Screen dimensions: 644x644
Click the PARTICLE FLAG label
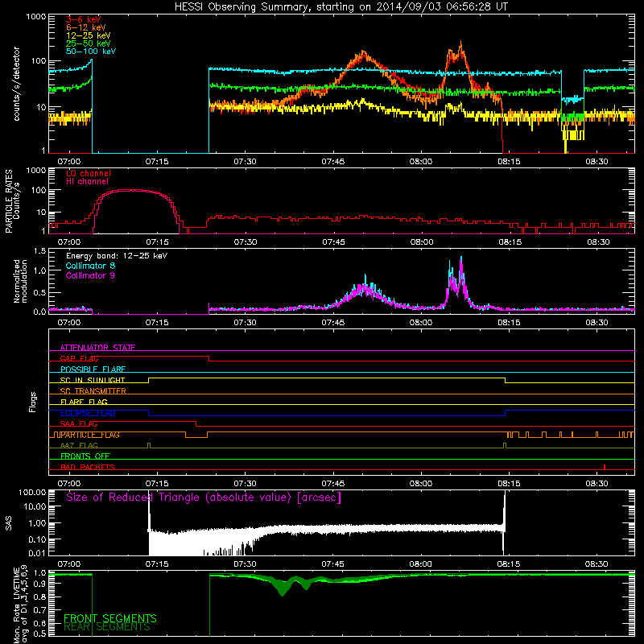(90, 435)
